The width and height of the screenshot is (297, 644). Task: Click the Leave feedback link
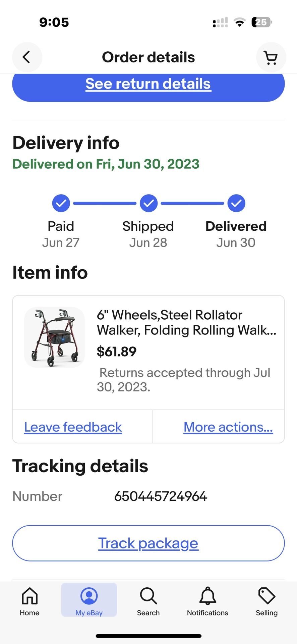coord(73,427)
